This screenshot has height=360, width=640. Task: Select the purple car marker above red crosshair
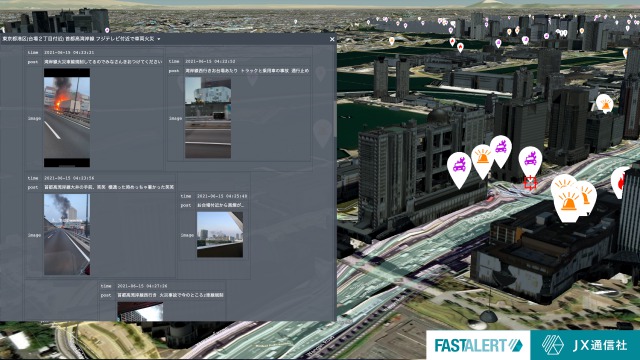click(x=530, y=161)
